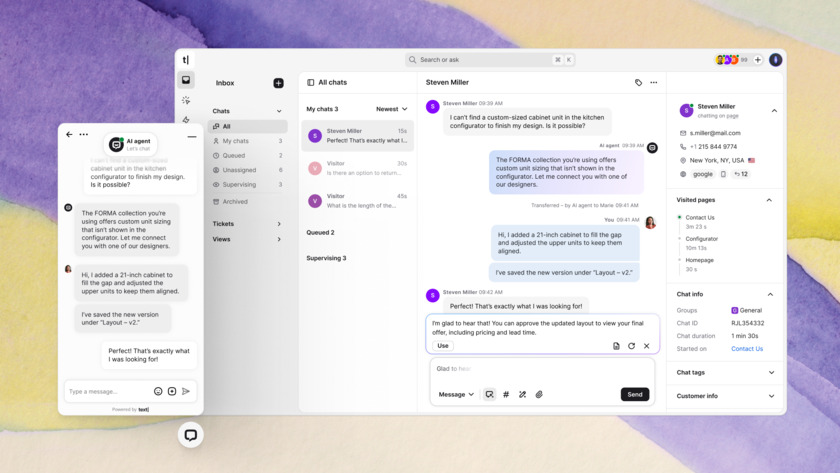Image resolution: width=840 pixels, height=473 pixels.
Task: Open the Inbox icon in left rail
Action: [x=186, y=80]
